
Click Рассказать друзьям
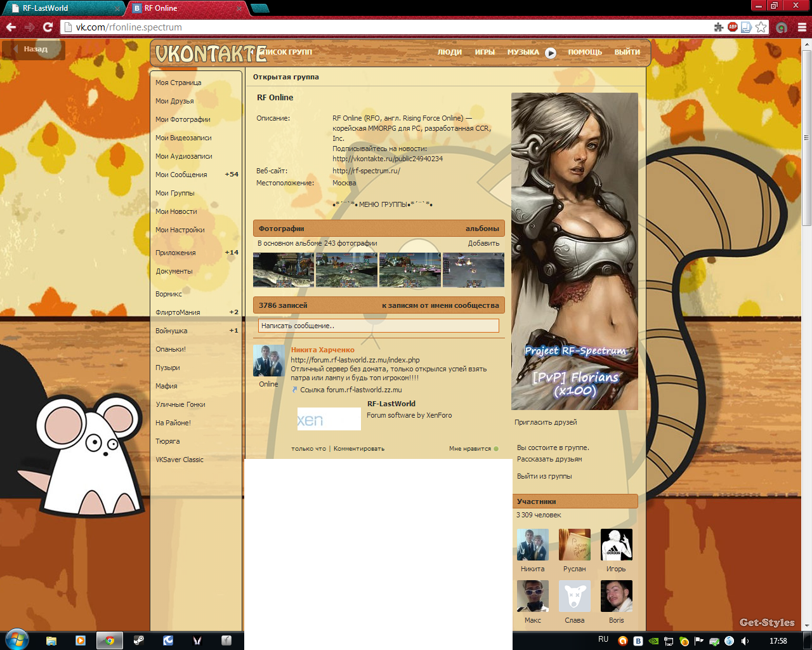pos(549,459)
